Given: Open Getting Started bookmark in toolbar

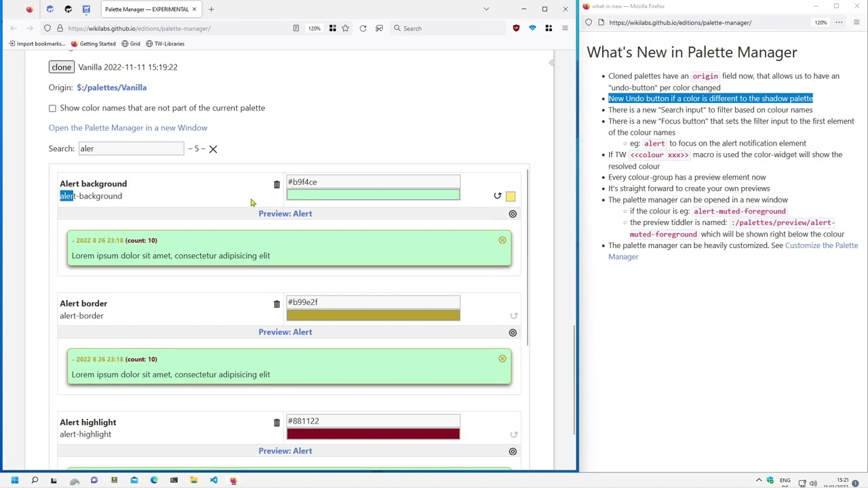Looking at the screenshot, I should (x=93, y=44).
